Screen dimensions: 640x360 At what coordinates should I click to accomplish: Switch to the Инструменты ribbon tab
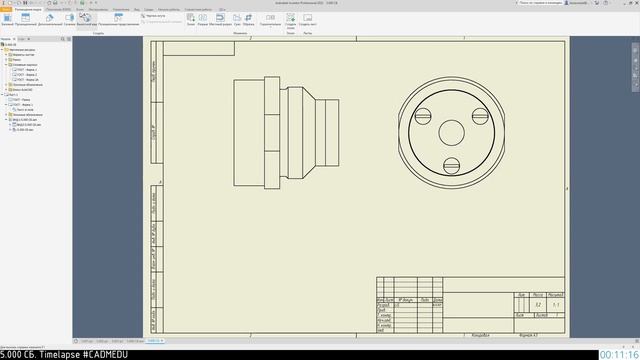coord(98,9)
